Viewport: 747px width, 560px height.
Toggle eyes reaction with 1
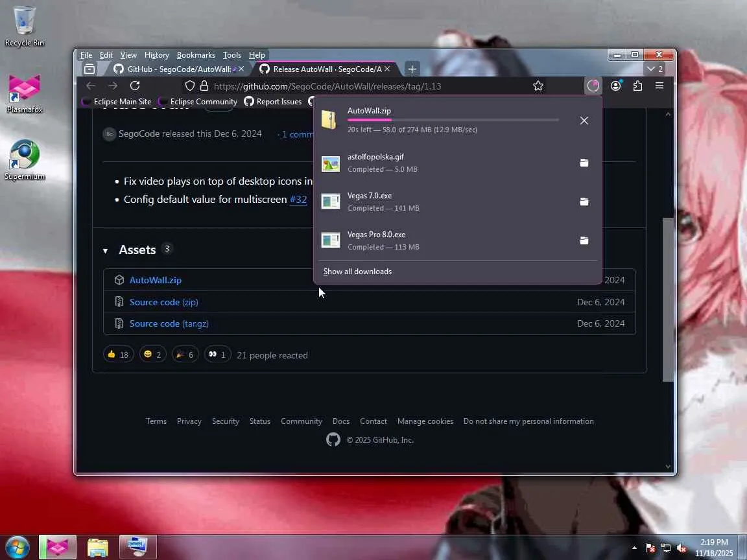click(217, 355)
